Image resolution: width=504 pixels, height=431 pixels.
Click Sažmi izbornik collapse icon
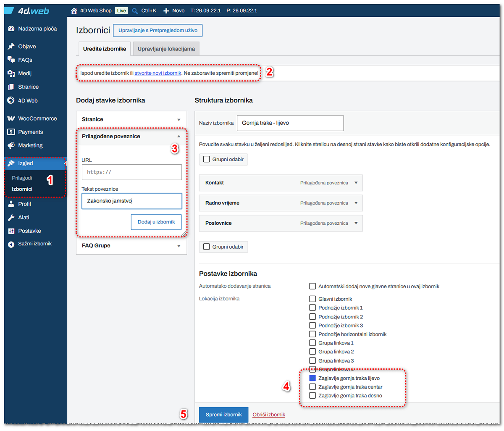coord(11,244)
